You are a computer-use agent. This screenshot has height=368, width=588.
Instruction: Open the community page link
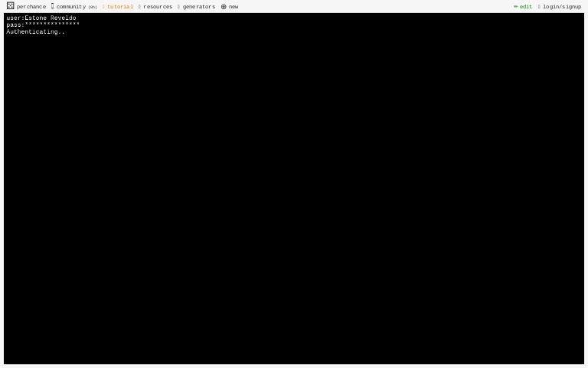point(70,7)
